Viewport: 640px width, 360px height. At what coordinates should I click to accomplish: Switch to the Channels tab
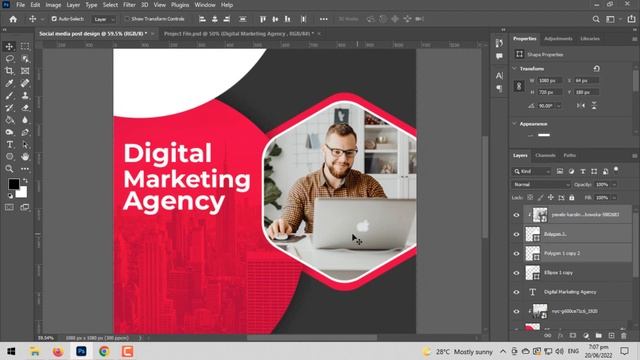[x=545, y=156]
